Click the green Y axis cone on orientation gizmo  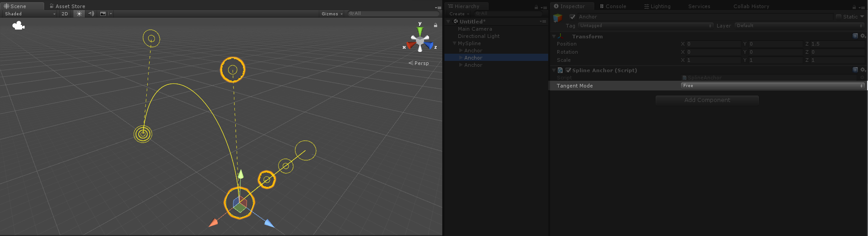click(x=420, y=31)
